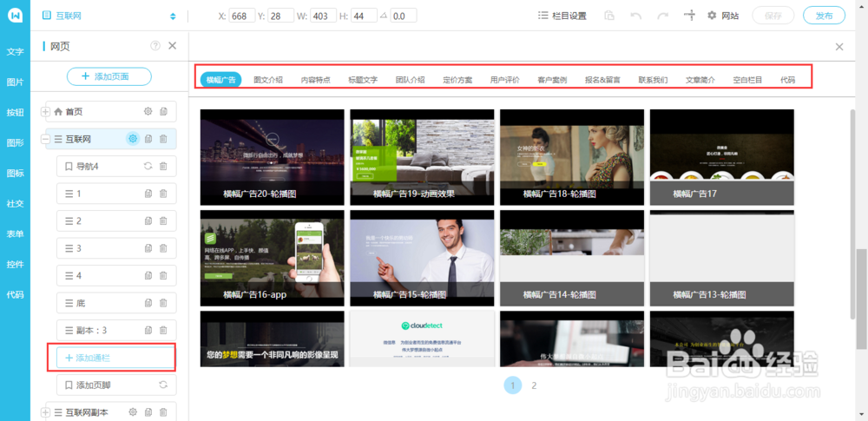Open settings gear for 互联网副本
Screen dimensions: 868x421
click(132, 411)
